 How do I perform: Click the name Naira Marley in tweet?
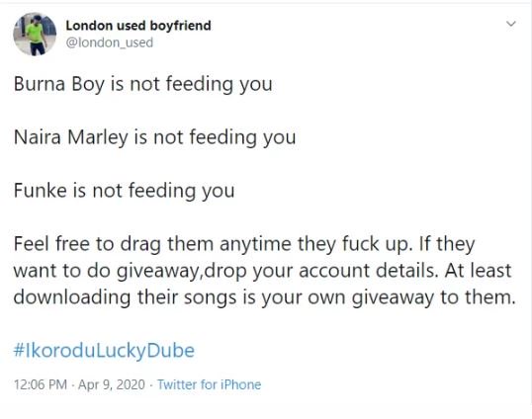(x=71, y=137)
